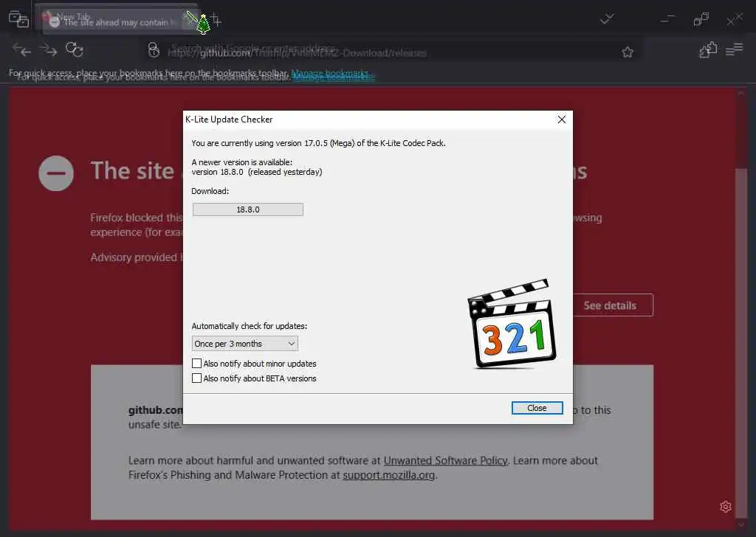Select the 'site ahead may contain' tab
The width and height of the screenshot is (756, 537).
tap(116, 21)
